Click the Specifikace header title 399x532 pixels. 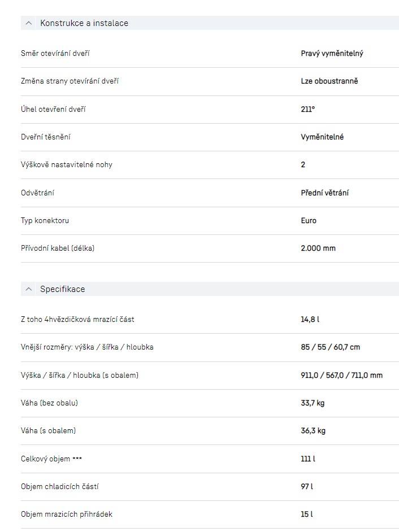pos(62,289)
